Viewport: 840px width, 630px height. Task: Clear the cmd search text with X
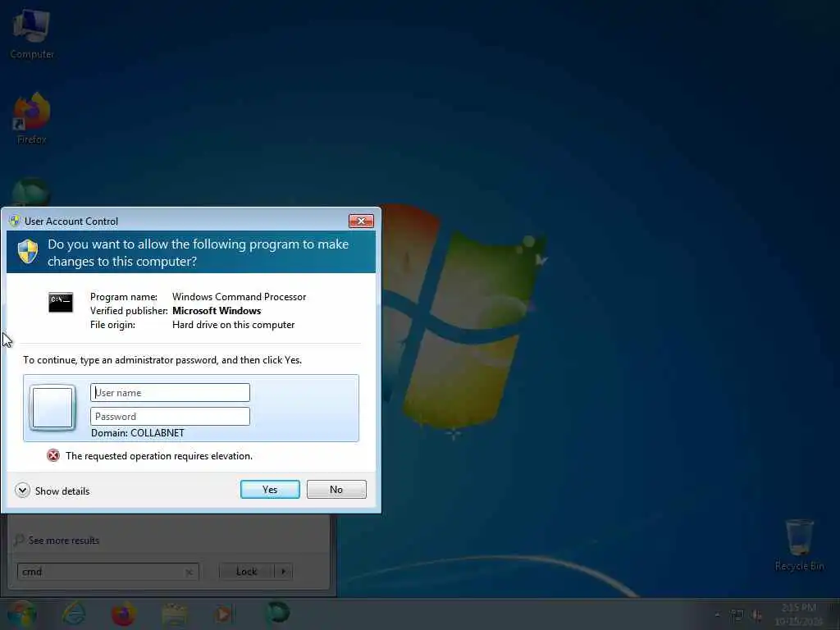[189, 572]
